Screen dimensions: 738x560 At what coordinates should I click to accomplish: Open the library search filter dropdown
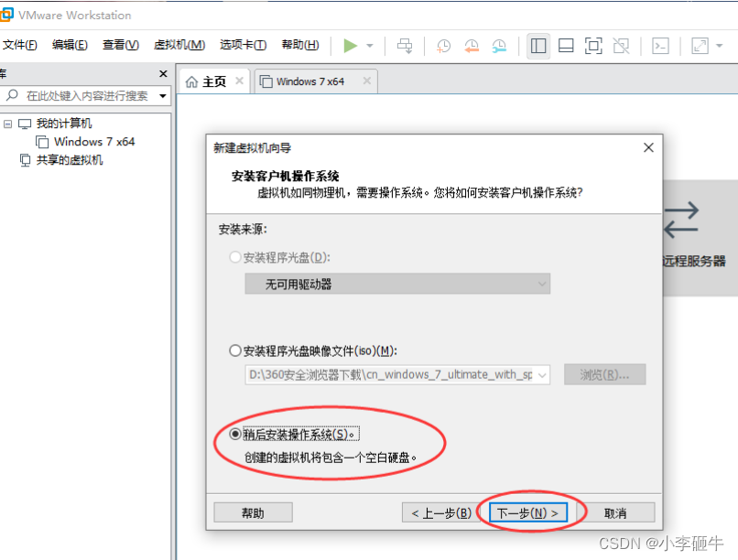[163, 96]
